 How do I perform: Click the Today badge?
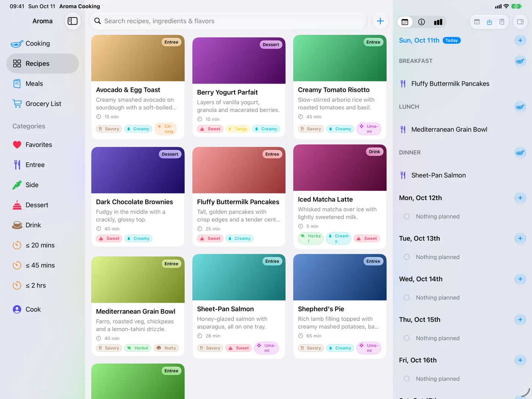tap(451, 40)
